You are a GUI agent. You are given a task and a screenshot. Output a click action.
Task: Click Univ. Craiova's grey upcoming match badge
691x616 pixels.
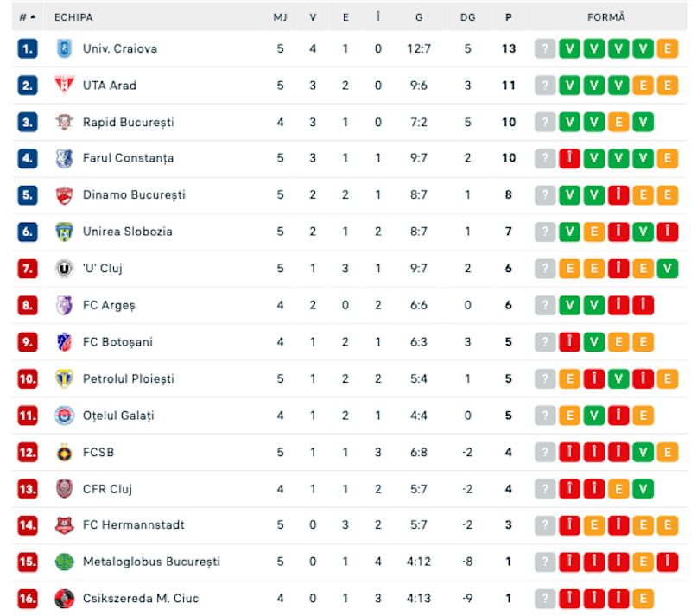coord(545,48)
